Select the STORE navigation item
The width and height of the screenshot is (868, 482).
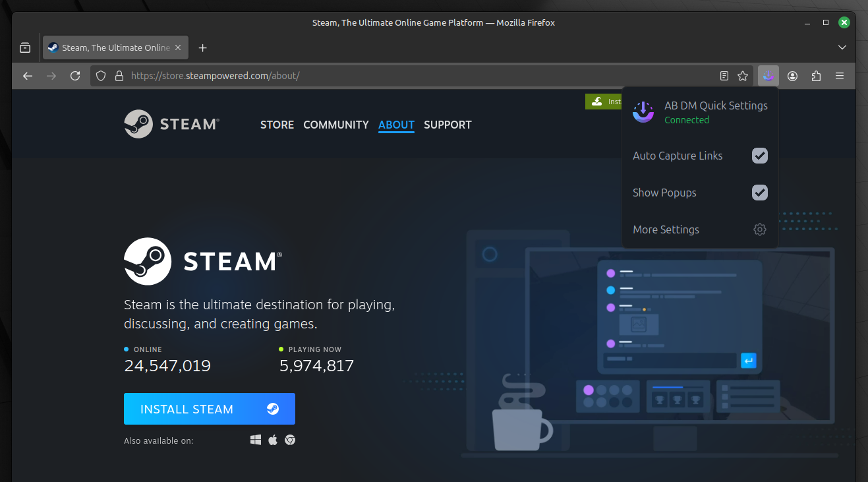click(277, 125)
